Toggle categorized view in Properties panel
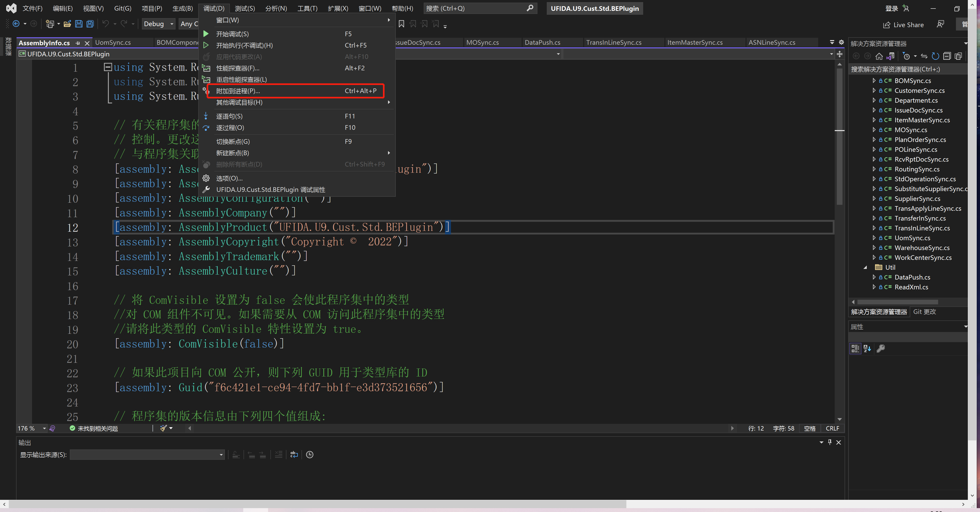The image size is (980, 512). point(855,348)
